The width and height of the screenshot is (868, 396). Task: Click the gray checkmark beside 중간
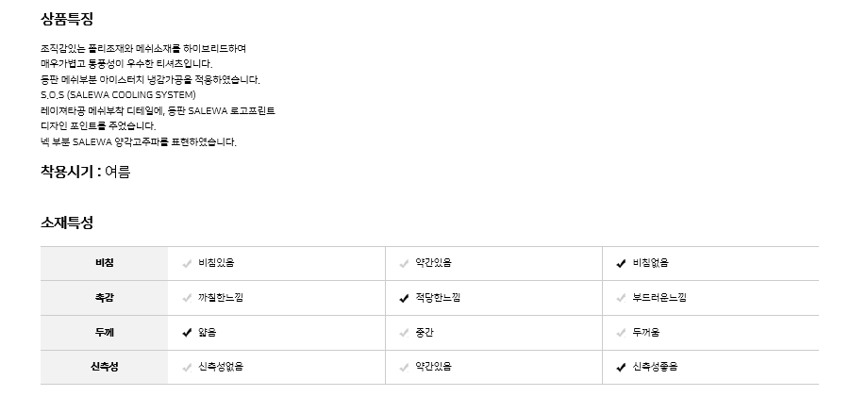click(x=404, y=333)
